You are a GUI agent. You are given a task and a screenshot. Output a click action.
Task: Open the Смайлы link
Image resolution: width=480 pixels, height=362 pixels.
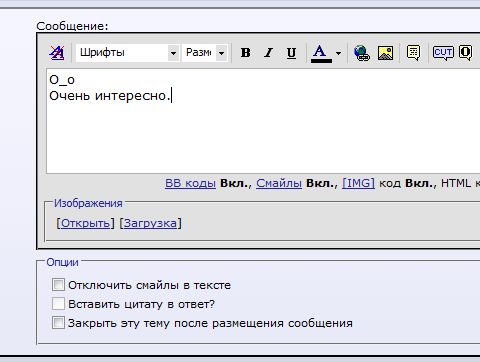click(279, 183)
